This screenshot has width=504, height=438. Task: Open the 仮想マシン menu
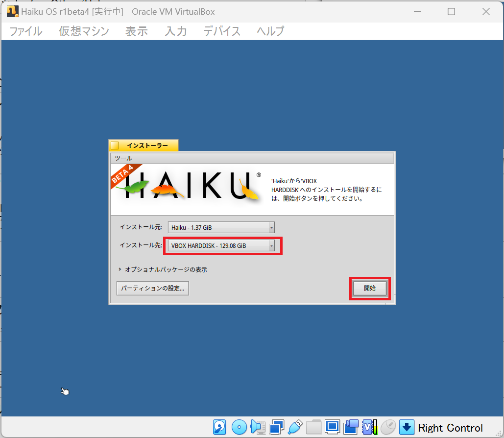84,31
